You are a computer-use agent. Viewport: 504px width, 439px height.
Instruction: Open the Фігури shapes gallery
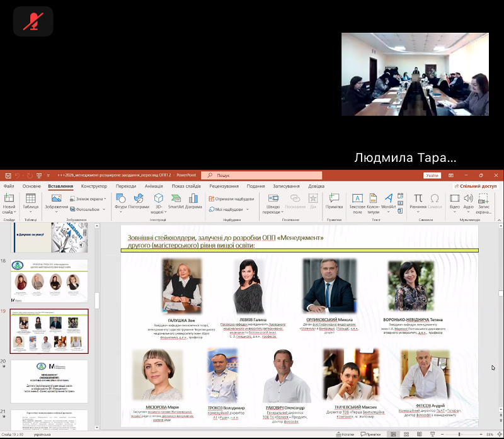pyautogui.click(x=120, y=202)
